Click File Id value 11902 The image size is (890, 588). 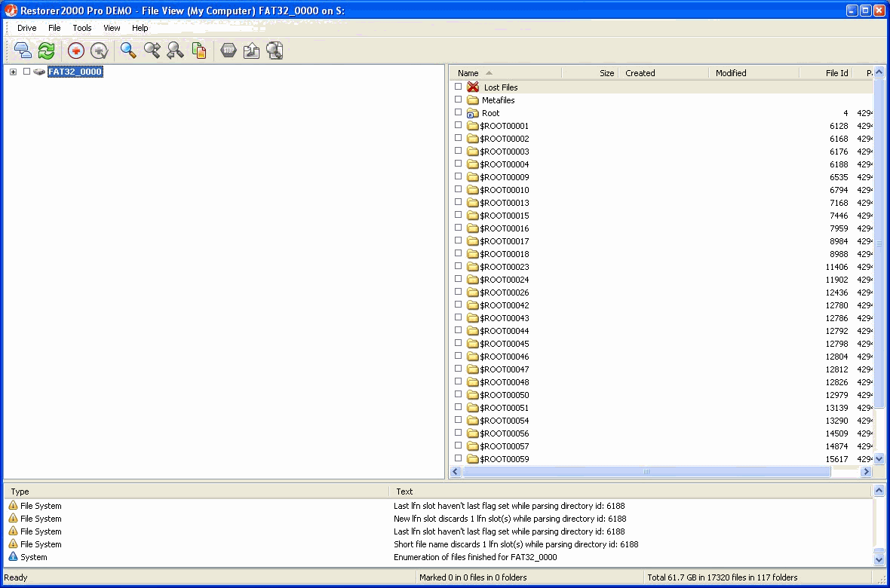836,280
